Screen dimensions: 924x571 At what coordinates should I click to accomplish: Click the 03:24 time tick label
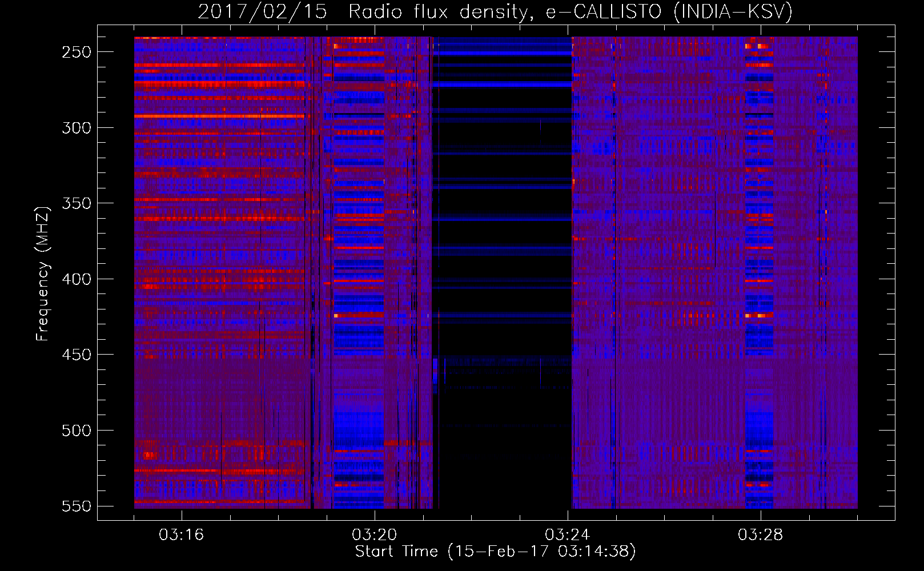(x=568, y=535)
